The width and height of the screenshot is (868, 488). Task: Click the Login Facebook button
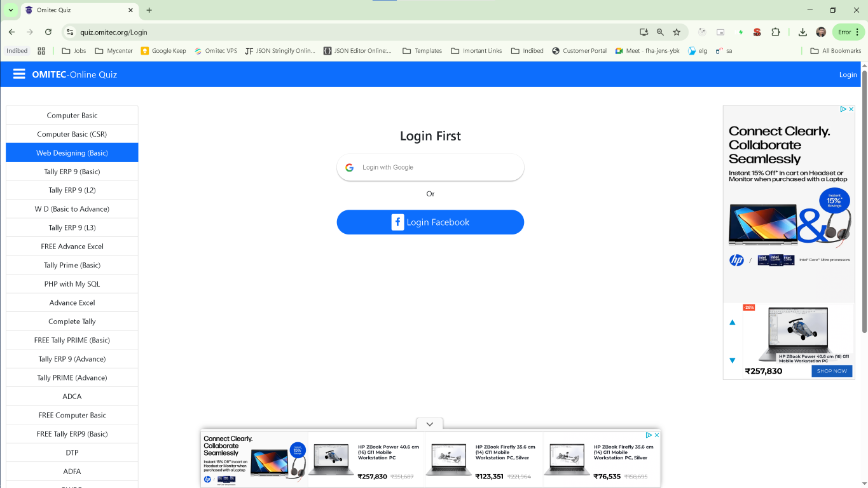pos(430,222)
